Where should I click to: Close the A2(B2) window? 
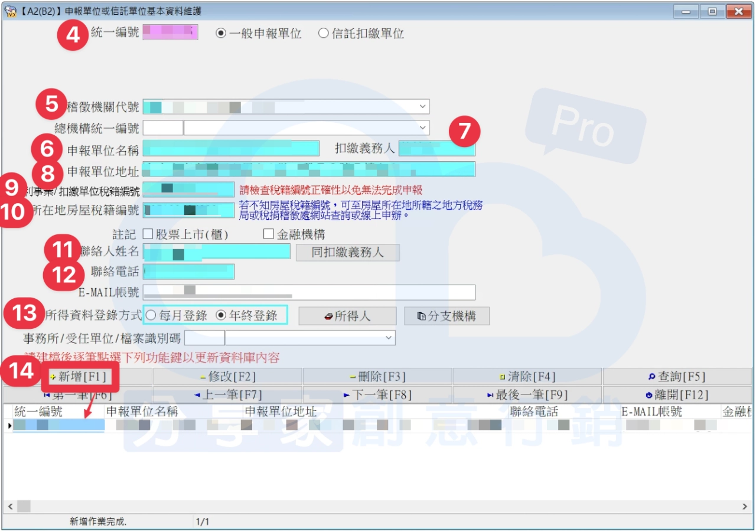pos(739,11)
